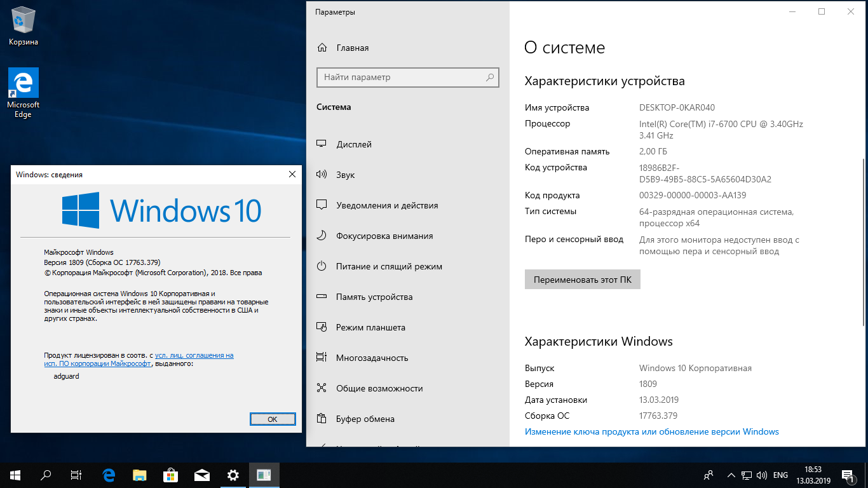Select install date 13.03.2019 value

(659, 400)
